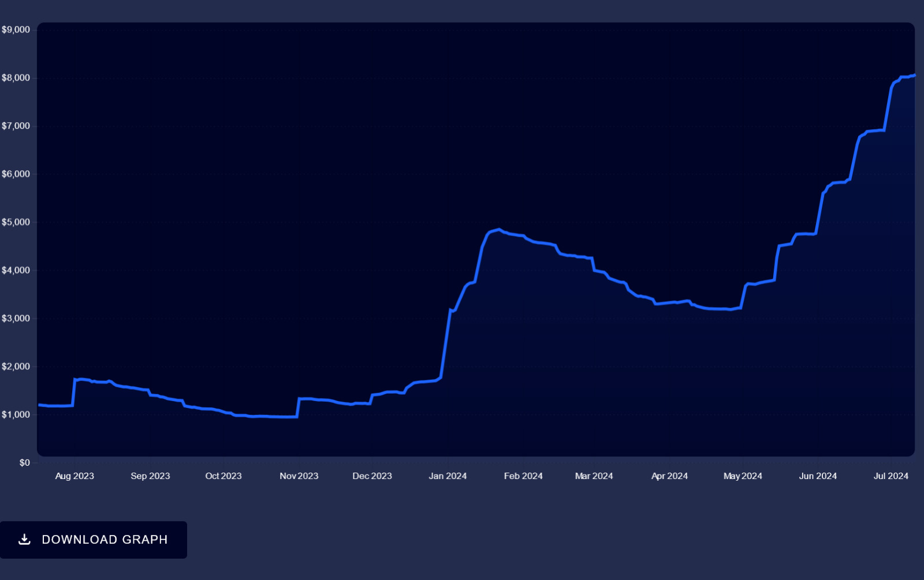Select the $7,000 y-axis label

click(16, 126)
